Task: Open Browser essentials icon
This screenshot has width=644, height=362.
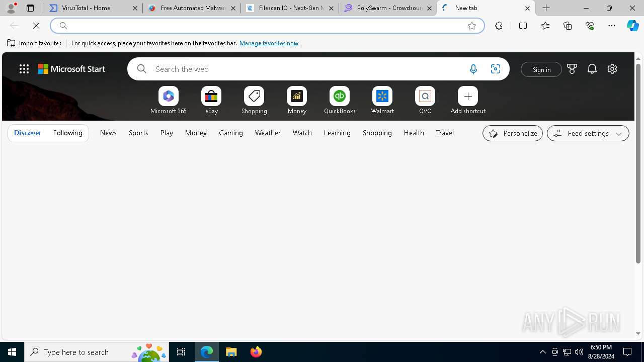Action: pyautogui.click(x=590, y=26)
